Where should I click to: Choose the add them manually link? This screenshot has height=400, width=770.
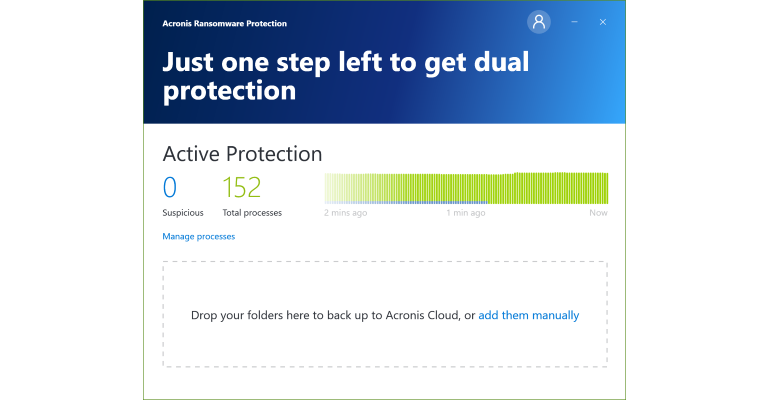pyautogui.click(x=528, y=315)
